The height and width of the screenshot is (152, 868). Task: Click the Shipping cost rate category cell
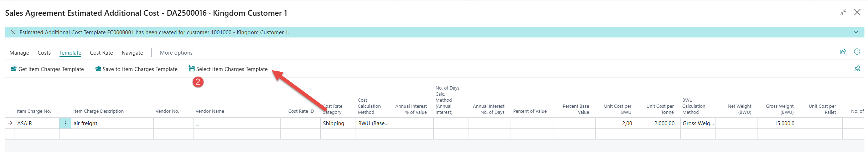(337, 123)
